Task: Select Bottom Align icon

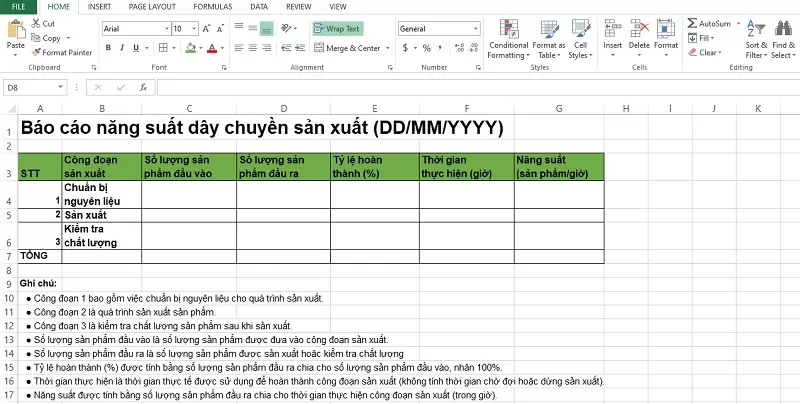Action: point(266,29)
